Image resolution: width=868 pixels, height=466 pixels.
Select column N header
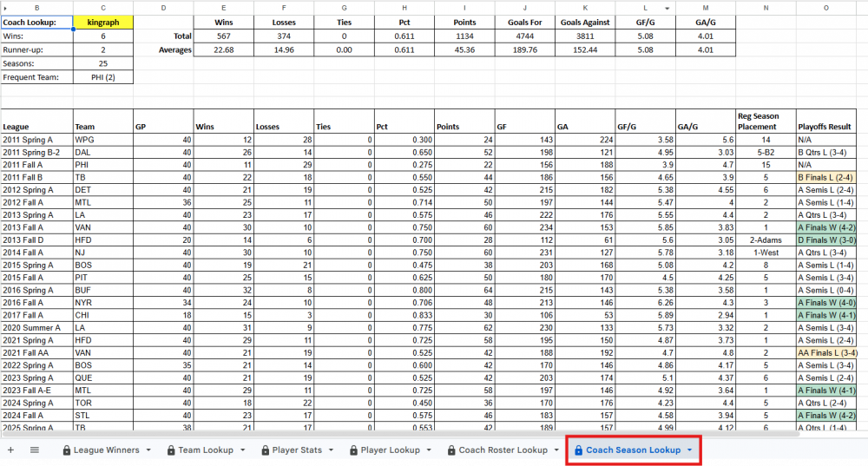coord(766,8)
